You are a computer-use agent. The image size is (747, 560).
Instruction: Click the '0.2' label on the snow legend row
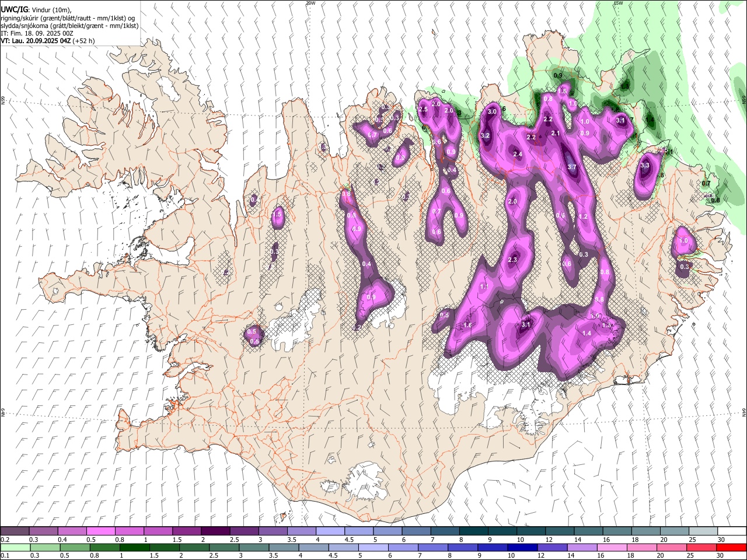click(5, 539)
